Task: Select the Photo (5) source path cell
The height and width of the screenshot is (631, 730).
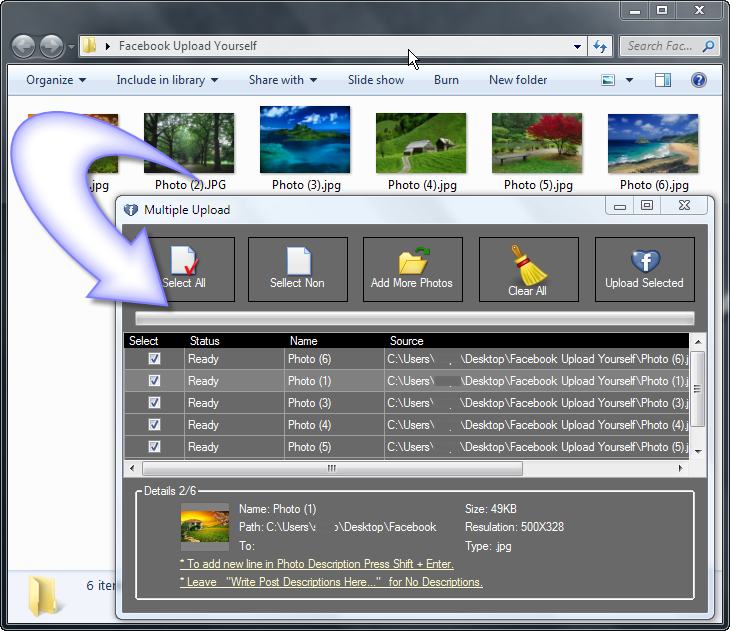Action: (x=537, y=447)
